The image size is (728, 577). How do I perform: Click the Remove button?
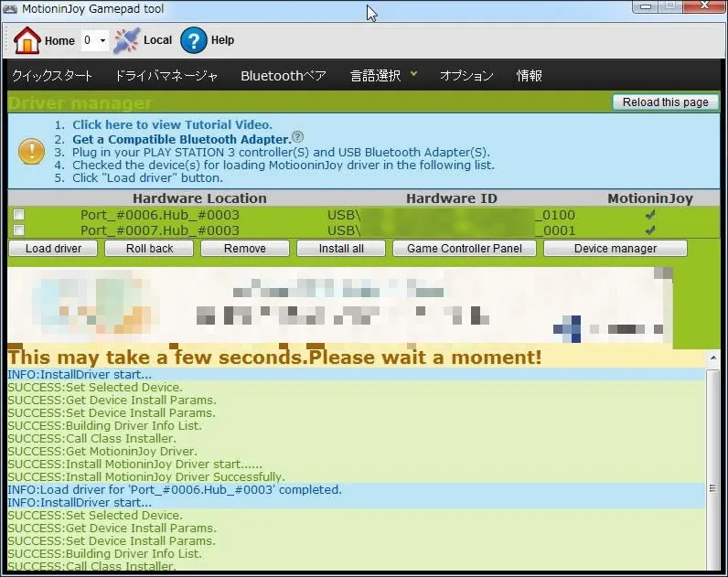point(245,249)
